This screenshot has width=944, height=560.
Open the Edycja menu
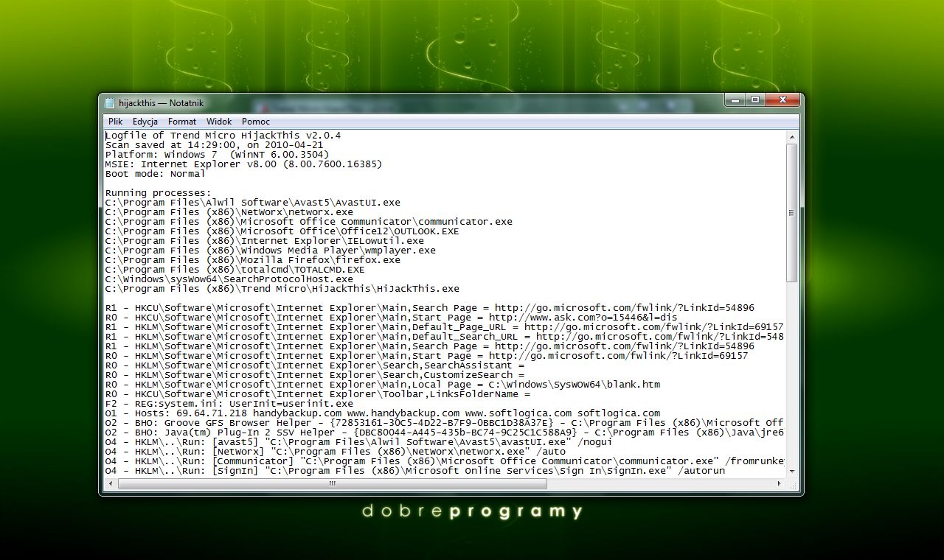(x=145, y=122)
